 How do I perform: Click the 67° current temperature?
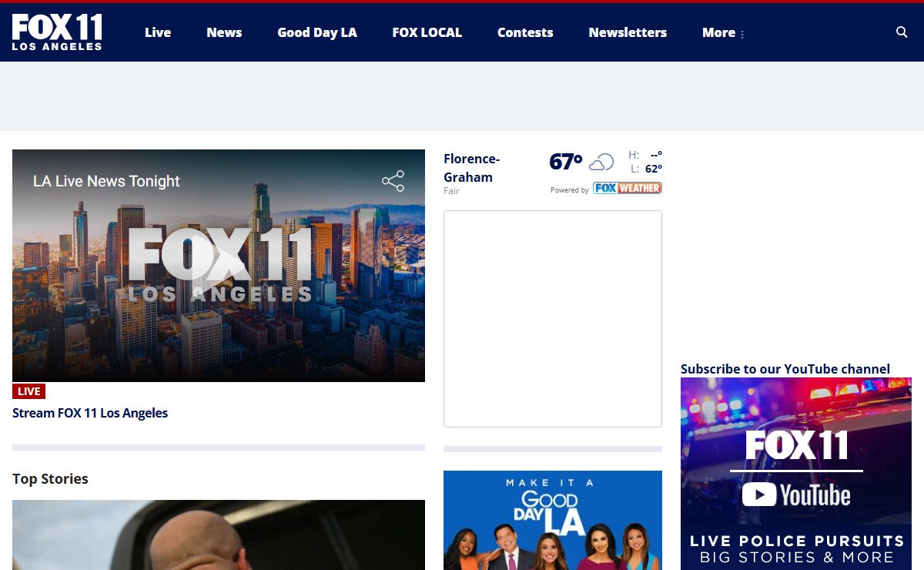click(566, 162)
